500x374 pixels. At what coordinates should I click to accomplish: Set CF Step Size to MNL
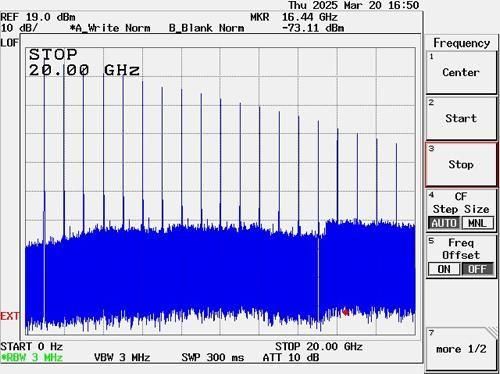(x=477, y=223)
